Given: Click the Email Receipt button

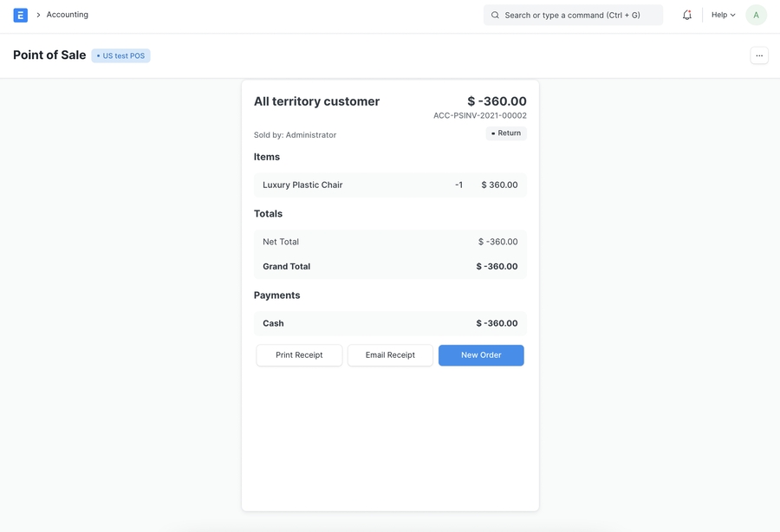Looking at the screenshot, I should [390, 354].
